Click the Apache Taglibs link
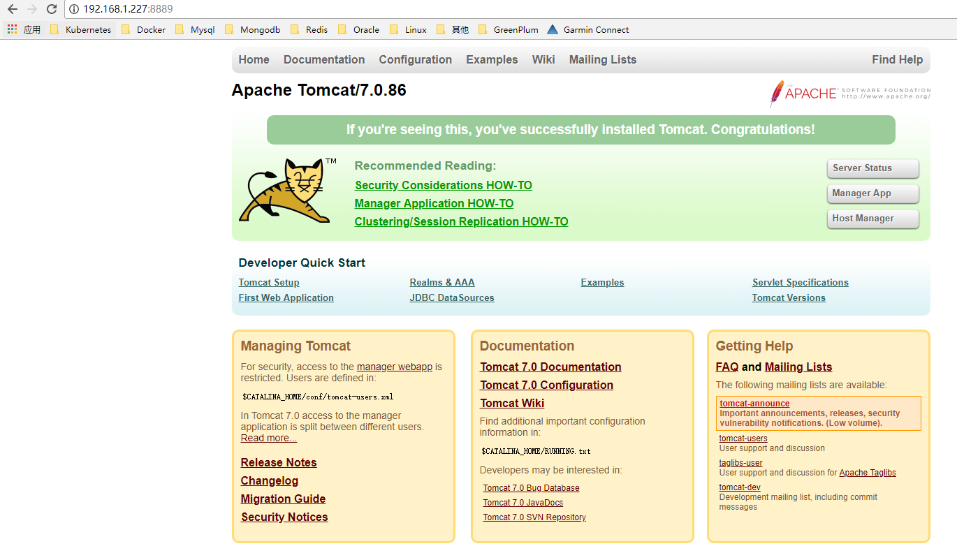 click(868, 473)
